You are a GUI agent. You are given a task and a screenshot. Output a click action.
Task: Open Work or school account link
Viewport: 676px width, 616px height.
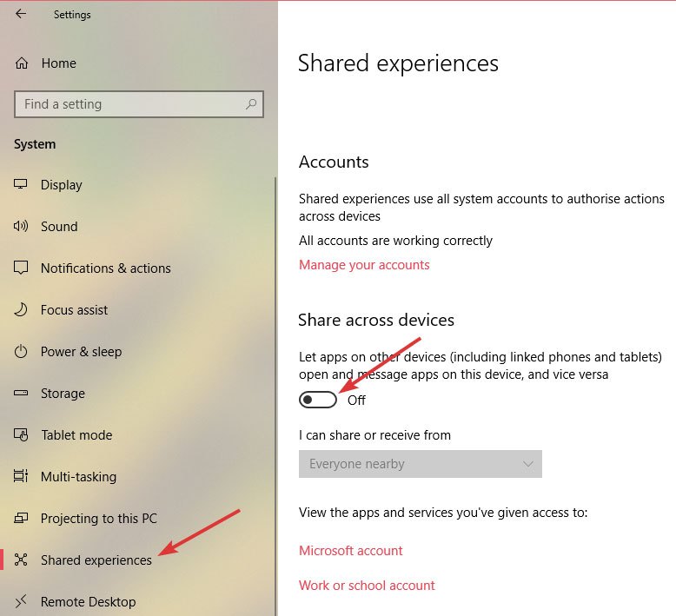(x=367, y=586)
